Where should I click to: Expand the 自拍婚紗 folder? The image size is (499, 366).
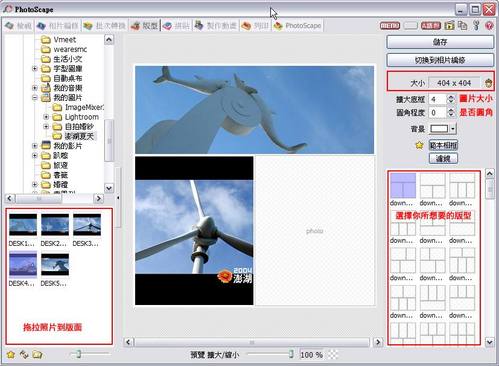[46, 127]
